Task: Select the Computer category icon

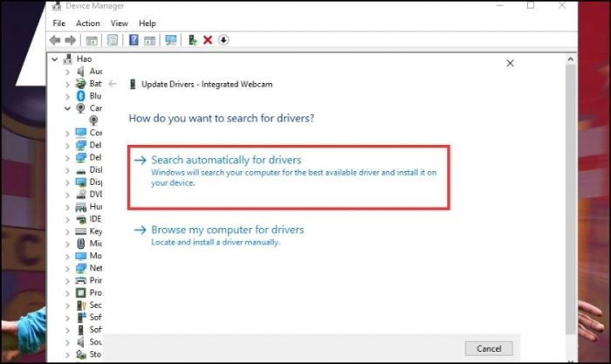Action: [x=80, y=133]
